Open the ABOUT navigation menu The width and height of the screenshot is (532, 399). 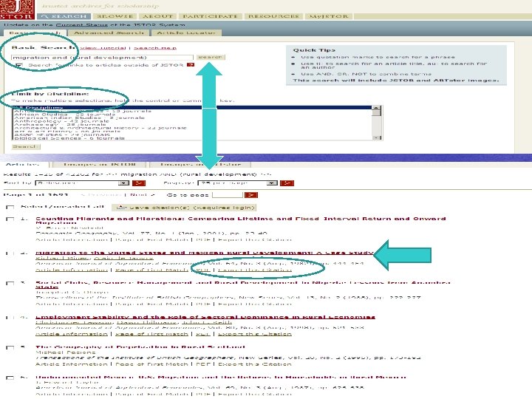158,16
